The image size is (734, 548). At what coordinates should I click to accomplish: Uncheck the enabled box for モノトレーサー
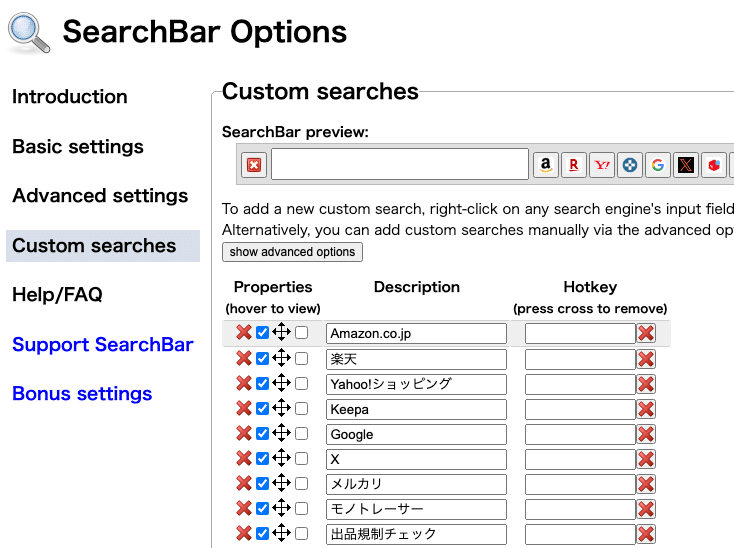pos(263,508)
